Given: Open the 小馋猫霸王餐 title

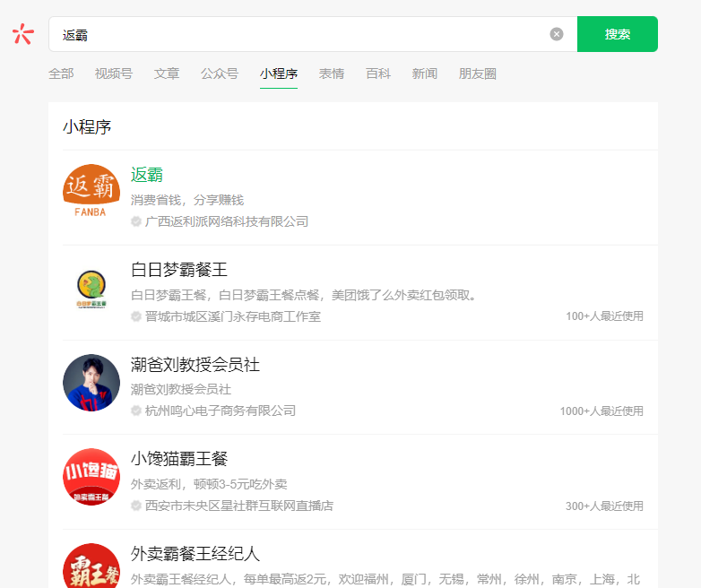Looking at the screenshot, I should pos(179,459).
